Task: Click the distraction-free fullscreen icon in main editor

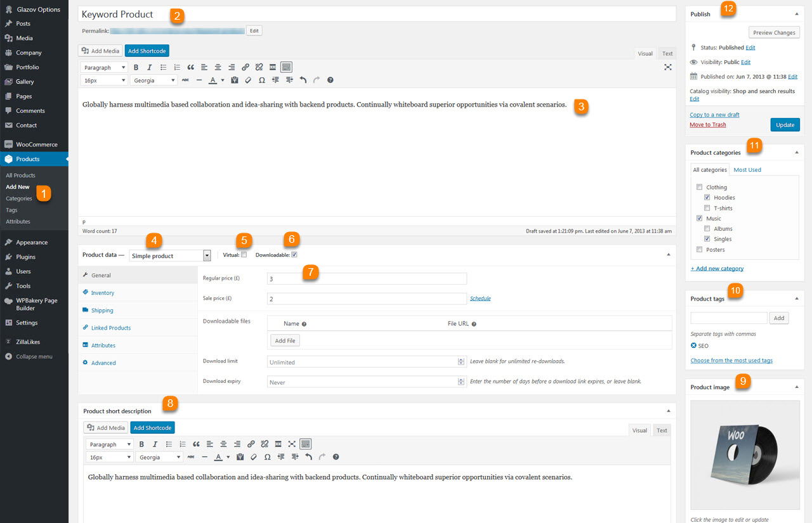Action: (667, 67)
